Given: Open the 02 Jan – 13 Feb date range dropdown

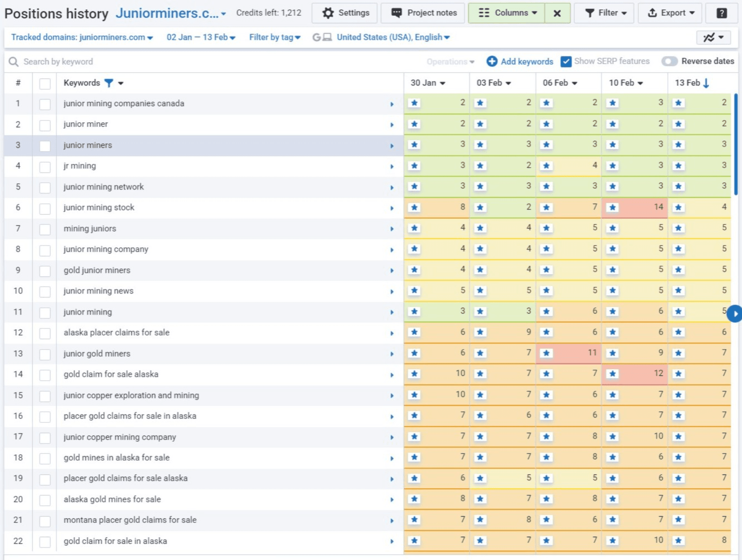Looking at the screenshot, I should tap(201, 37).
